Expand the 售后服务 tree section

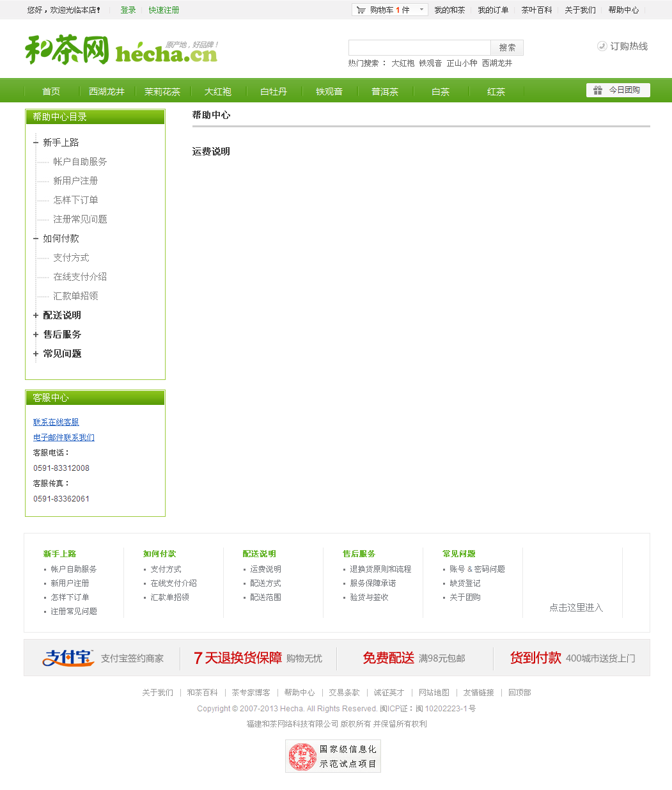tap(36, 335)
